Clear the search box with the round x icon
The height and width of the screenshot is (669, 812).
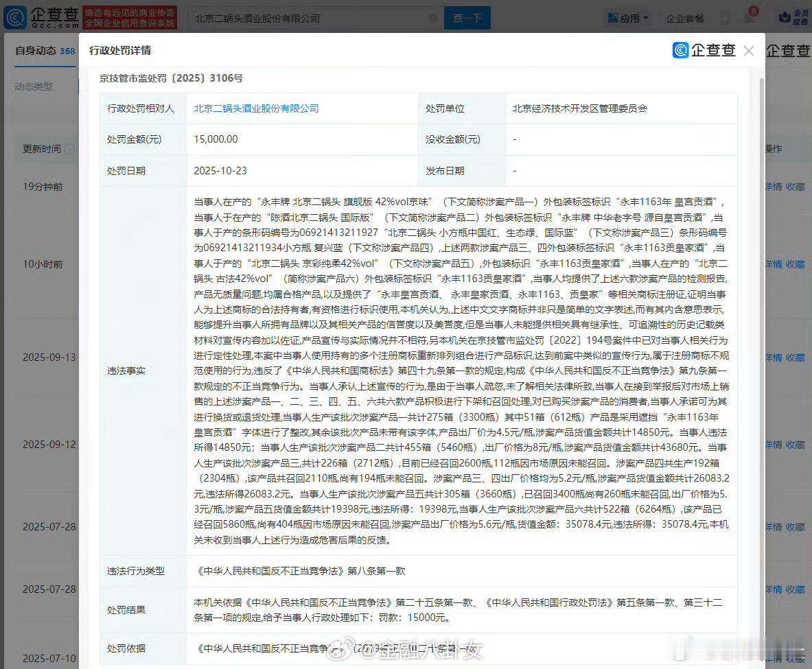click(x=433, y=18)
